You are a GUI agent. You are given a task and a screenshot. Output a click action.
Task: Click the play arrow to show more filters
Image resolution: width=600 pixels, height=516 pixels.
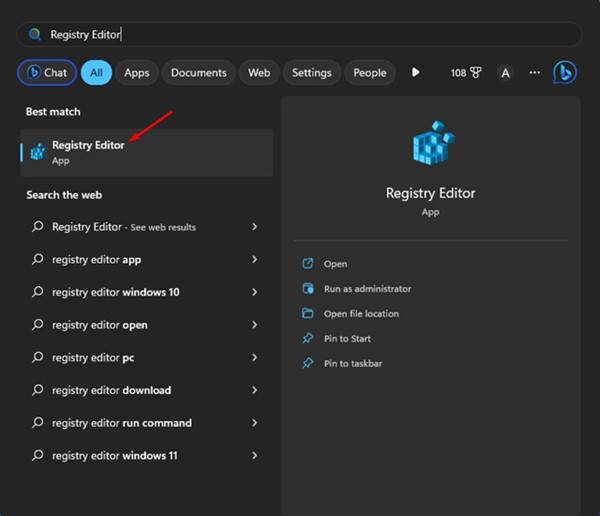click(416, 73)
